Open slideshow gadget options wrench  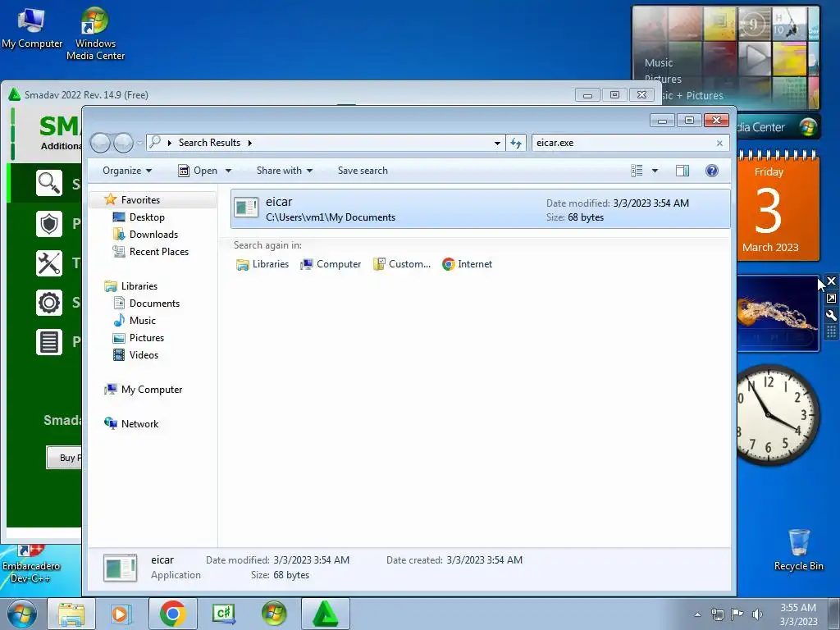point(831,316)
